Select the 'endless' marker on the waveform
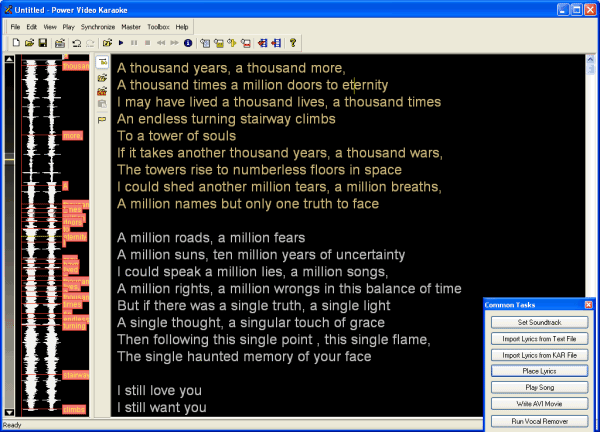This screenshot has width=600, height=432. [x=76, y=319]
